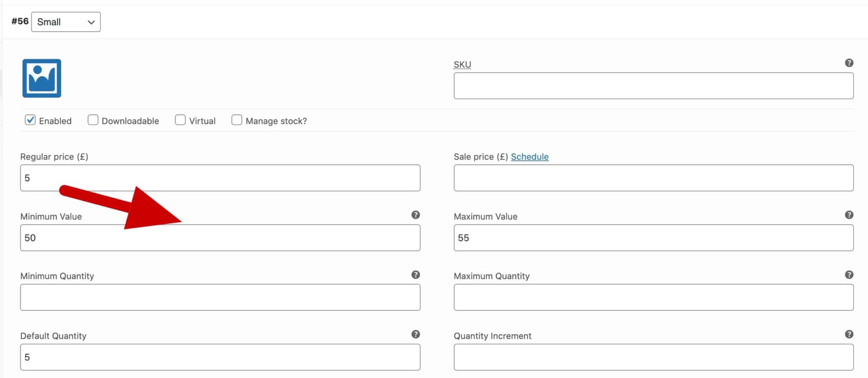Click the Quantity Increment help icon

coord(849,335)
